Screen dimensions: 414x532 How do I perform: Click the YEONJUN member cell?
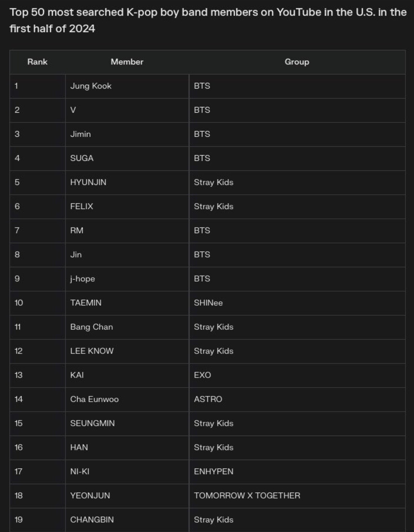coord(90,496)
